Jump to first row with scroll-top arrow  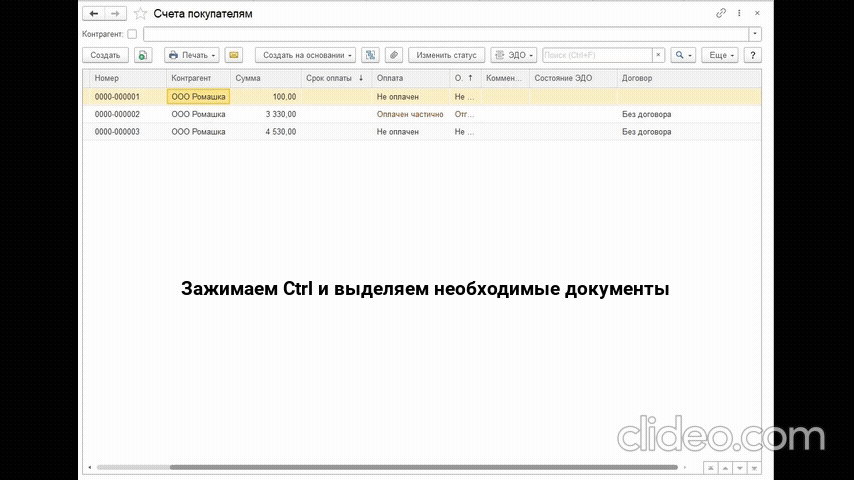(711, 468)
